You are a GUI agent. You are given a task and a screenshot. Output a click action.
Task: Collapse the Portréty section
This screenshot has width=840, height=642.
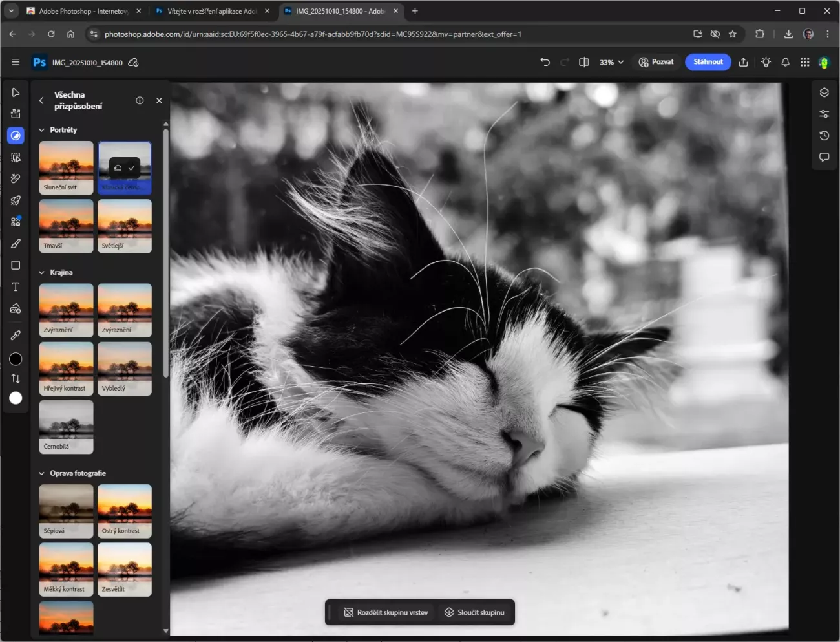(x=42, y=130)
